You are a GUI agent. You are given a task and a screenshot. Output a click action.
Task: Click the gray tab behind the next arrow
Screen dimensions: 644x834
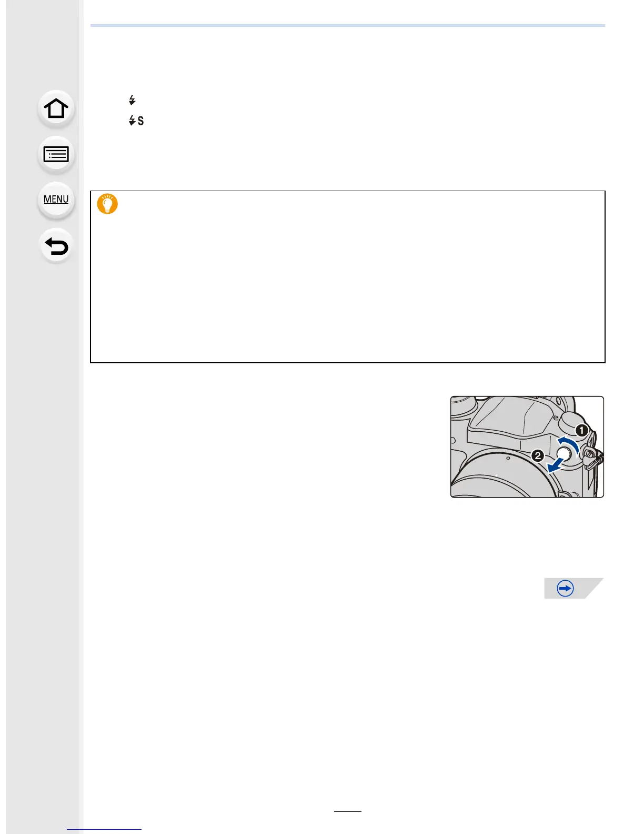574,588
